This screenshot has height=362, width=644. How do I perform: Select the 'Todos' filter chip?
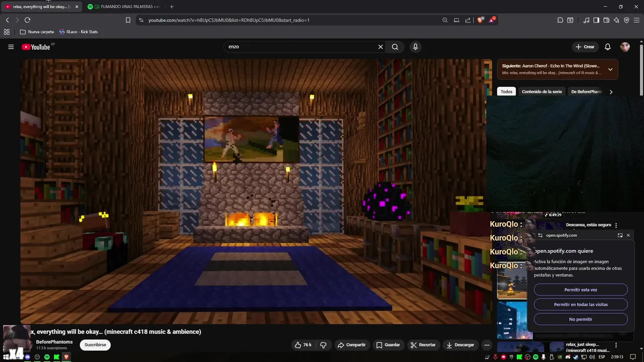pos(507,92)
